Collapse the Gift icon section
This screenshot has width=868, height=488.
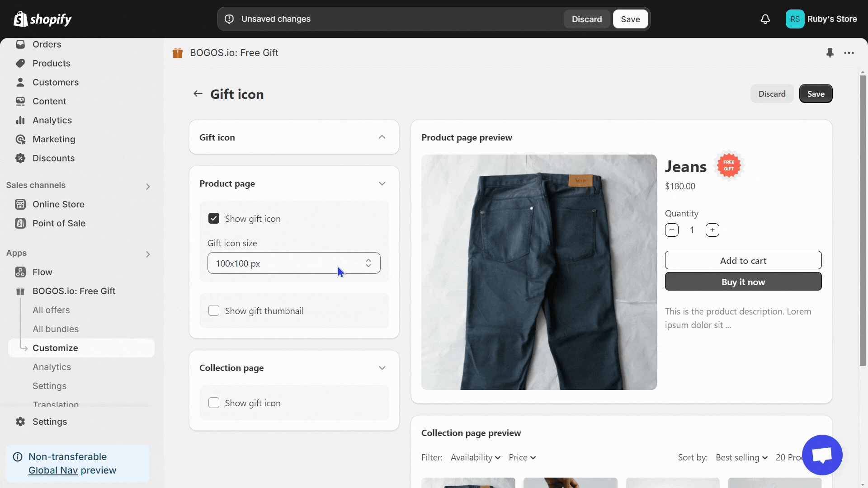pos(382,137)
